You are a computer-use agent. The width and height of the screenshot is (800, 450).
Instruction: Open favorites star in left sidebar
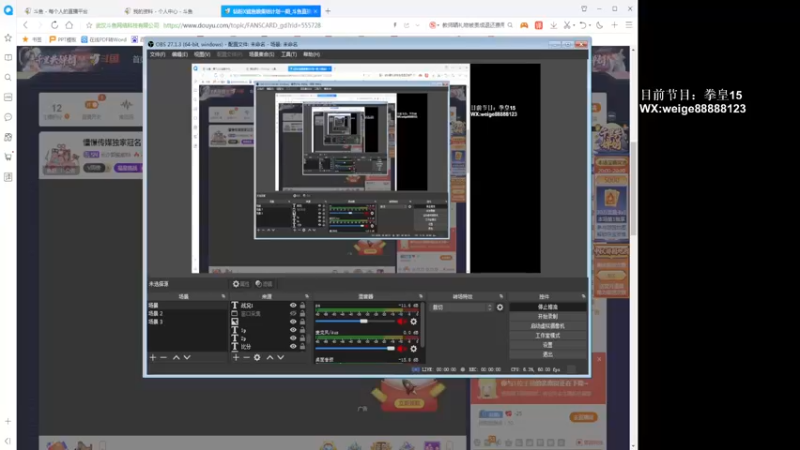click(8, 38)
